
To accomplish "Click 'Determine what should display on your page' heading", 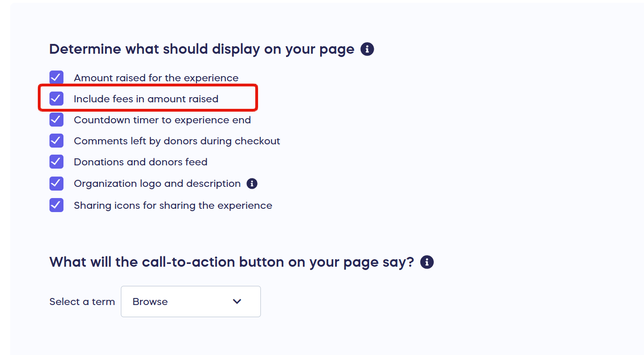I will tap(202, 49).
